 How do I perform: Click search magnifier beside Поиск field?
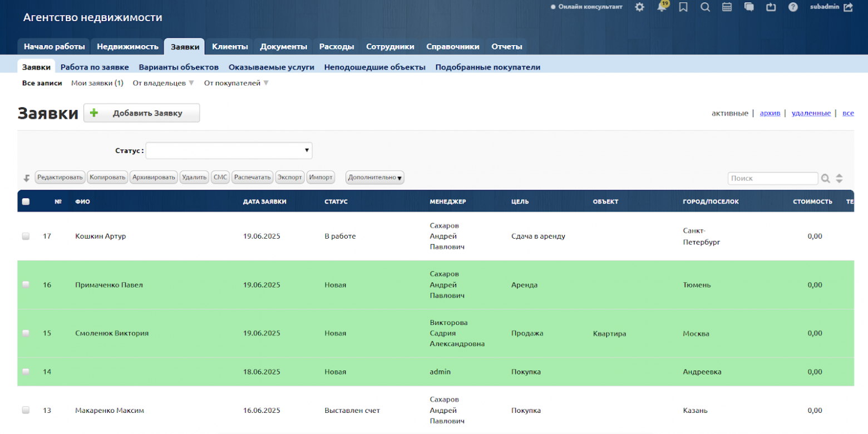click(x=826, y=179)
